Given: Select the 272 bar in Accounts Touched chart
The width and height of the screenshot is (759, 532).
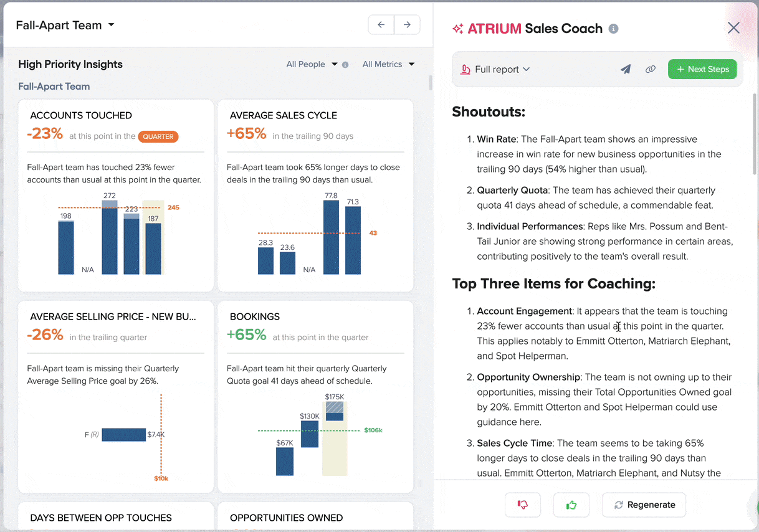Looking at the screenshot, I should [110, 237].
